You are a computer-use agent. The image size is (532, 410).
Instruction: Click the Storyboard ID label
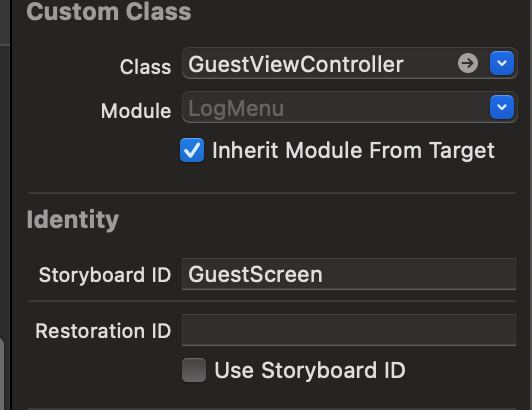point(105,275)
